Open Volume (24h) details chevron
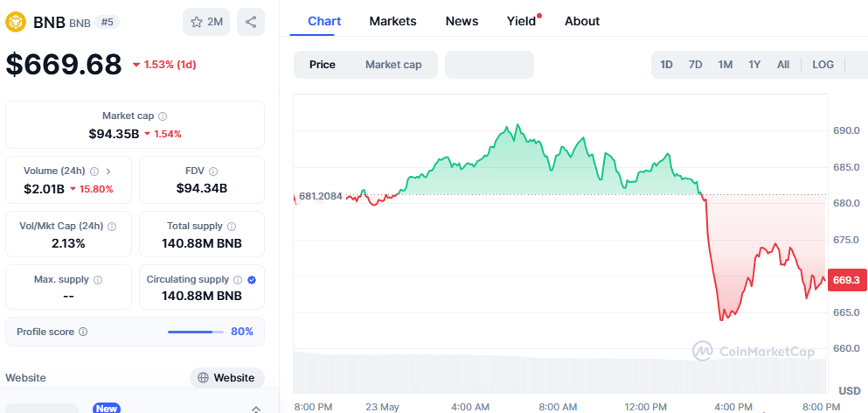This screenshot has width=868, height=413. 108,171
